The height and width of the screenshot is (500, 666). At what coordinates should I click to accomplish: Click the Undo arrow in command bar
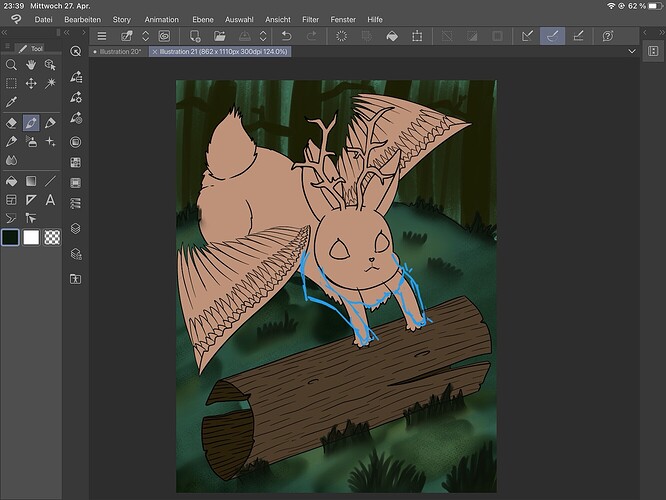[x=287, y=36]
